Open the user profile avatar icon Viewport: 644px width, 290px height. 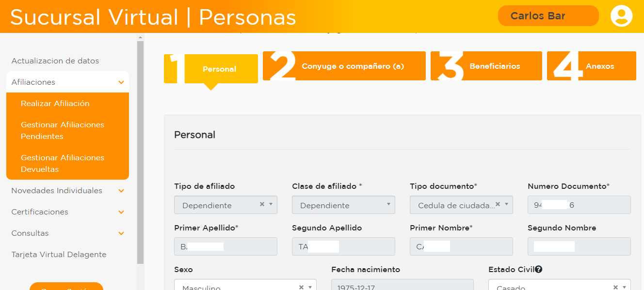click(622, 16)
